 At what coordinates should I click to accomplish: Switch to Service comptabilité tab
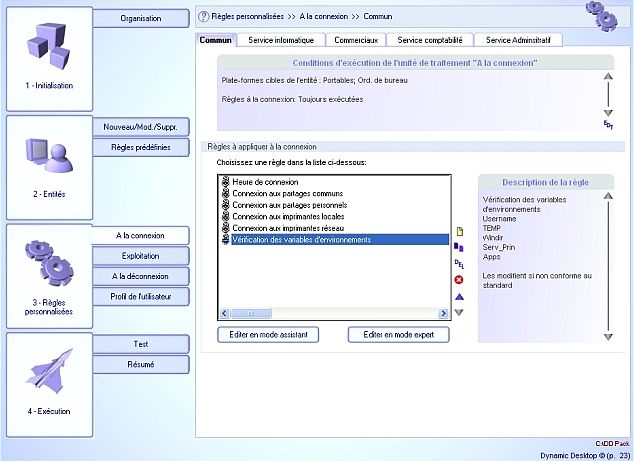pyautogui.click(x=430, y=40)
